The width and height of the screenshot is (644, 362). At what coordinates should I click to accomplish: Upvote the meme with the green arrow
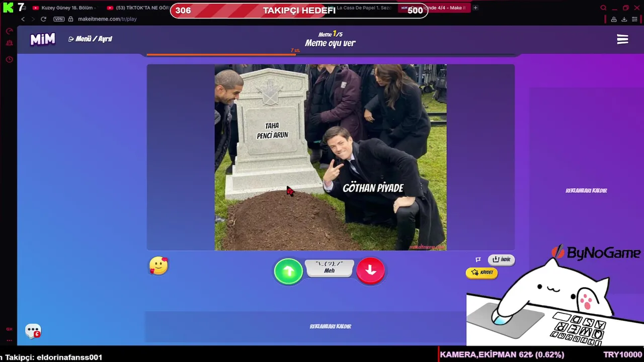(x=288, y=271)
